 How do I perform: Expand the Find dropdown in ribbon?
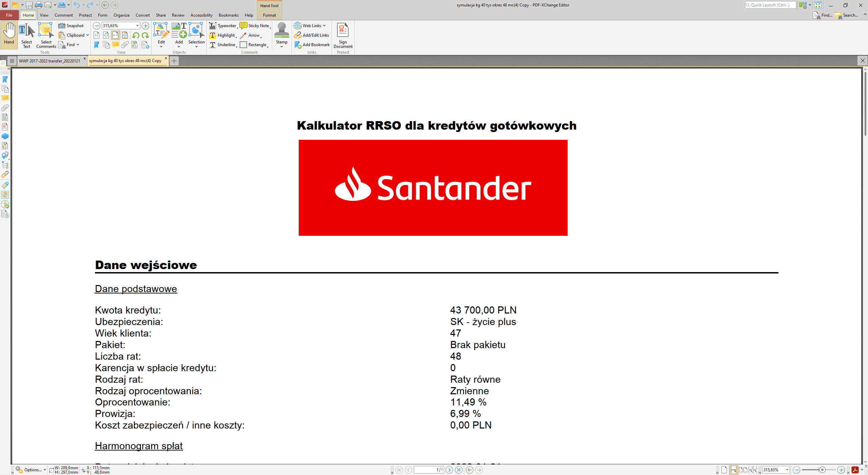click(x=78, y=45)
